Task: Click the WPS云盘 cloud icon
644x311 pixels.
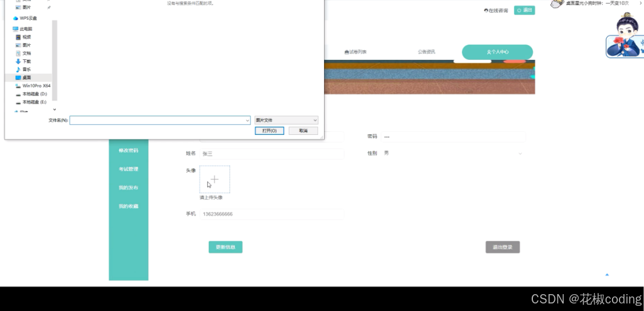Action: pyautogui.click(x=16, y=18)
